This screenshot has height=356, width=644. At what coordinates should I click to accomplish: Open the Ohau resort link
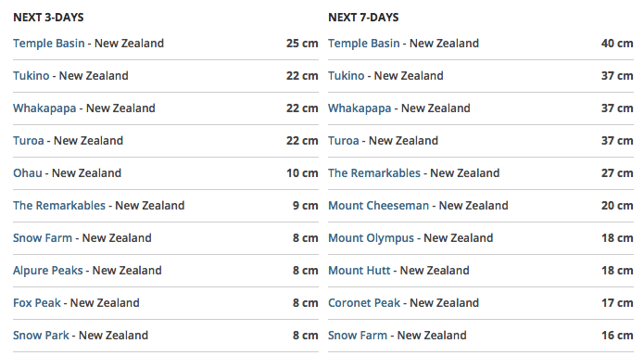[28, 173]
